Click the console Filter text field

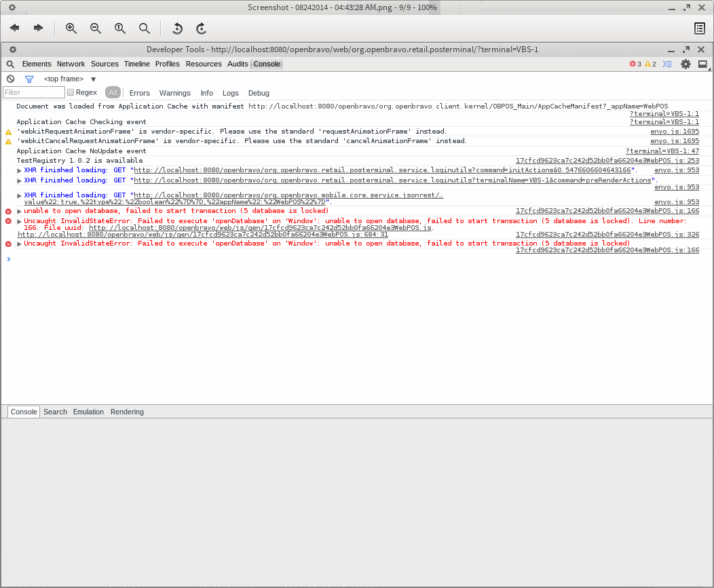[33, 92]
